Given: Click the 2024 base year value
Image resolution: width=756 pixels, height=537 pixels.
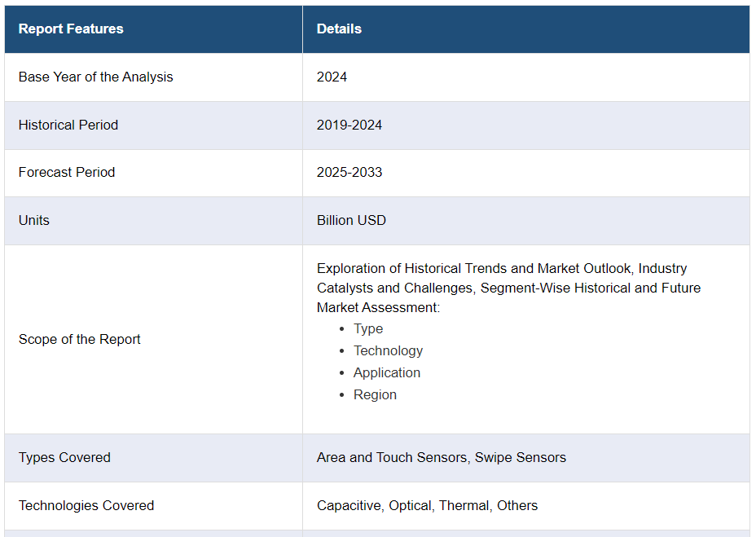Looking at the screenshot, I should pos(332,77).
